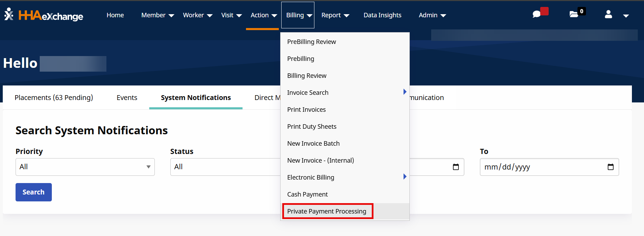Open the Admin menu
Image resolution: width=644 pixels, height=236 pixels.
[x=432, y=15]
